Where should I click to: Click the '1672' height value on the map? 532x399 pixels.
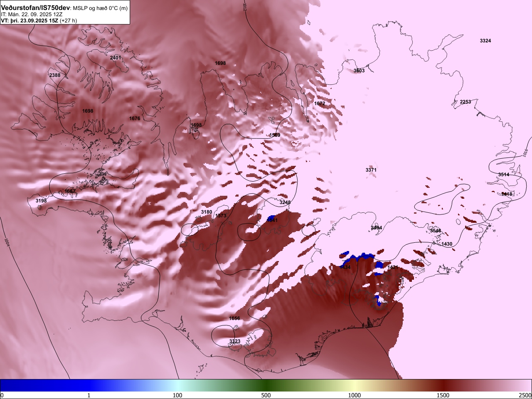(320, 103)
